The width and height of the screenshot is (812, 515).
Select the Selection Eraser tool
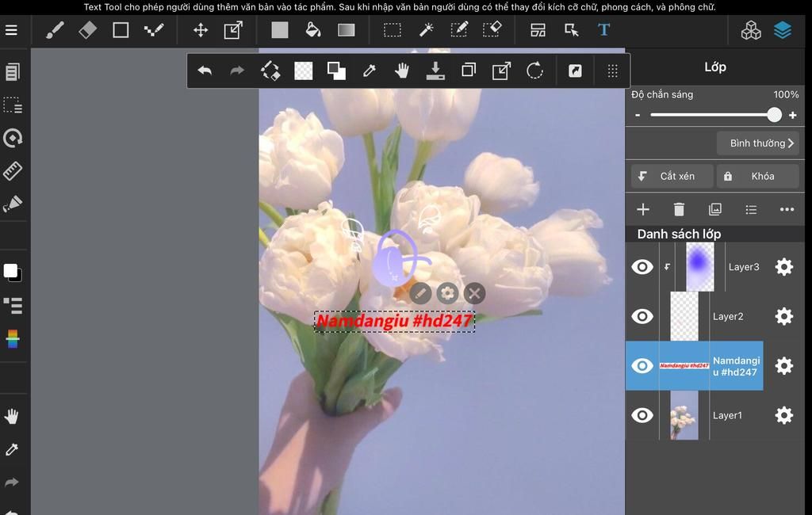tap(492, 30)
